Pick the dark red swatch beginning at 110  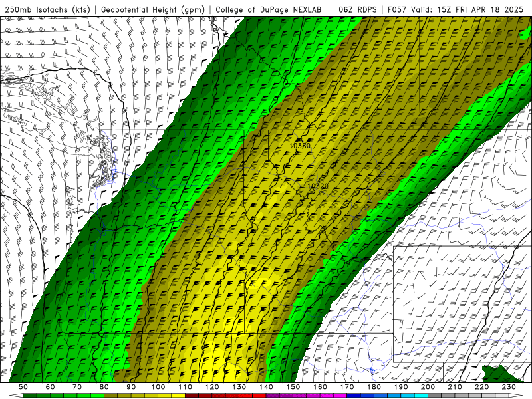(192, 396)
